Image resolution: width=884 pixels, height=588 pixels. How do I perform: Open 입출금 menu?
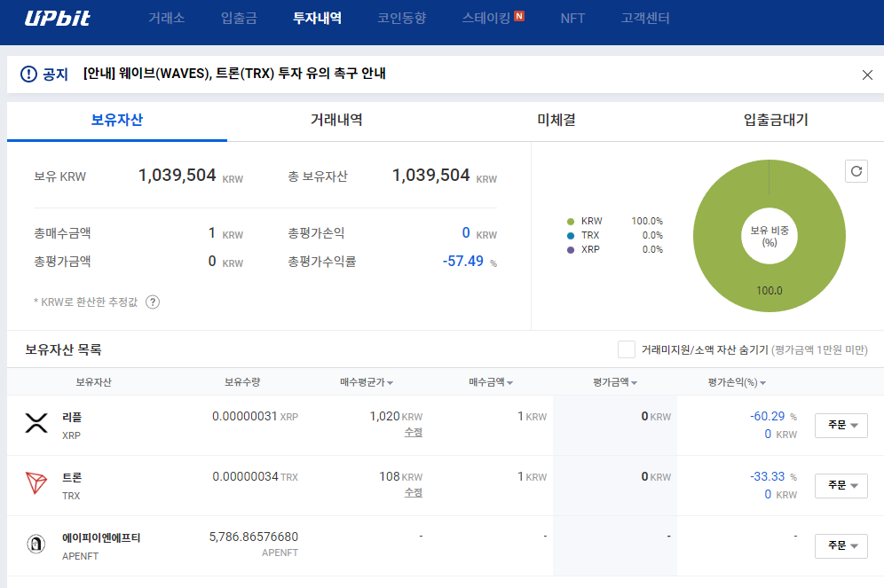point(239,18)
